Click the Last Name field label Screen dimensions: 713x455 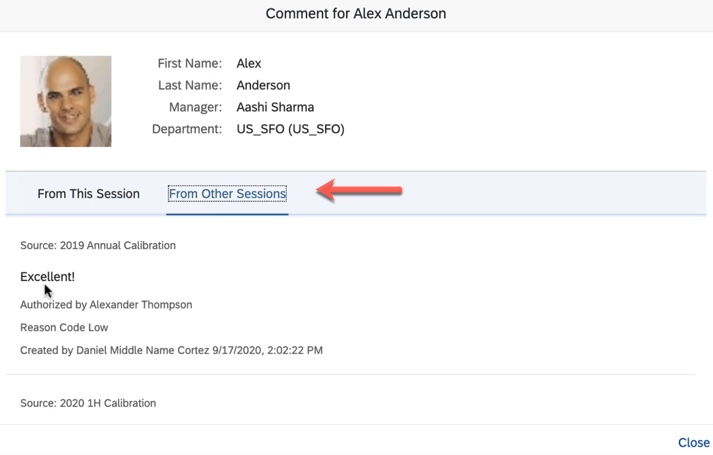[x=190, y=85]
